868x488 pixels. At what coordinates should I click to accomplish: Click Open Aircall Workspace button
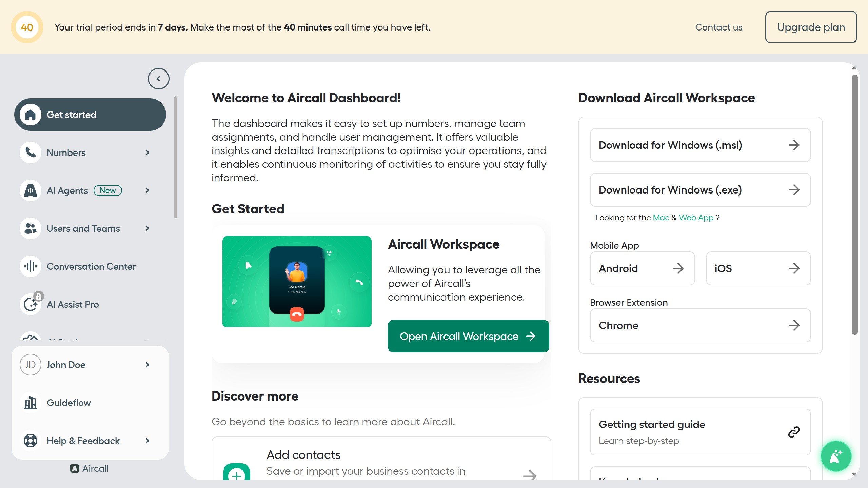468,336
